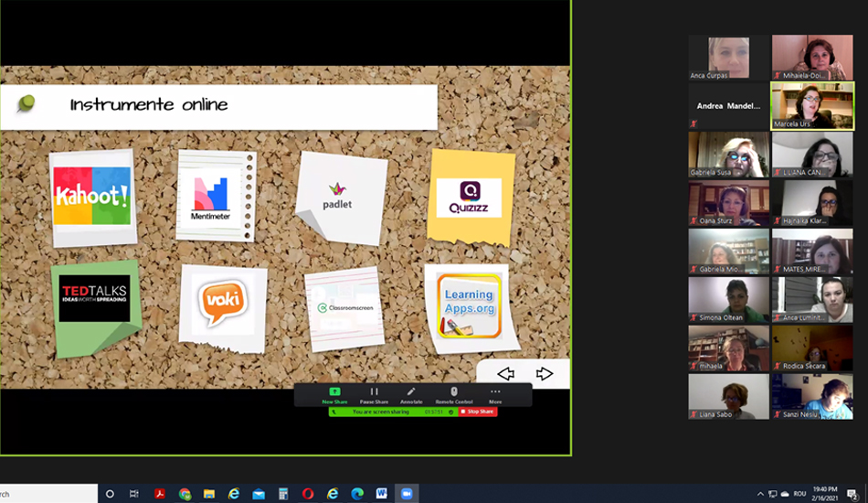This screenshot has width=868, height=503.
Task: Open the clock and date flyout
Action: point(825,494)
